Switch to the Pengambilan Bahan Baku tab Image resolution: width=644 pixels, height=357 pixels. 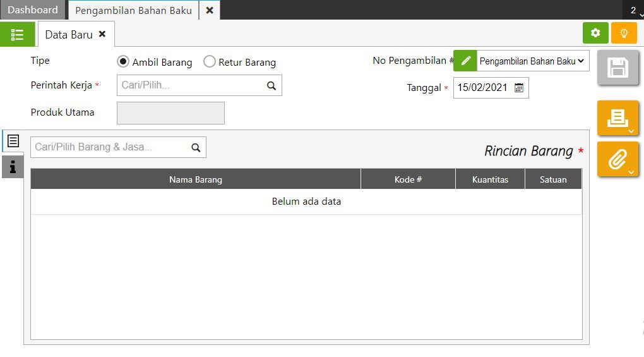click(x=133, y=10)
